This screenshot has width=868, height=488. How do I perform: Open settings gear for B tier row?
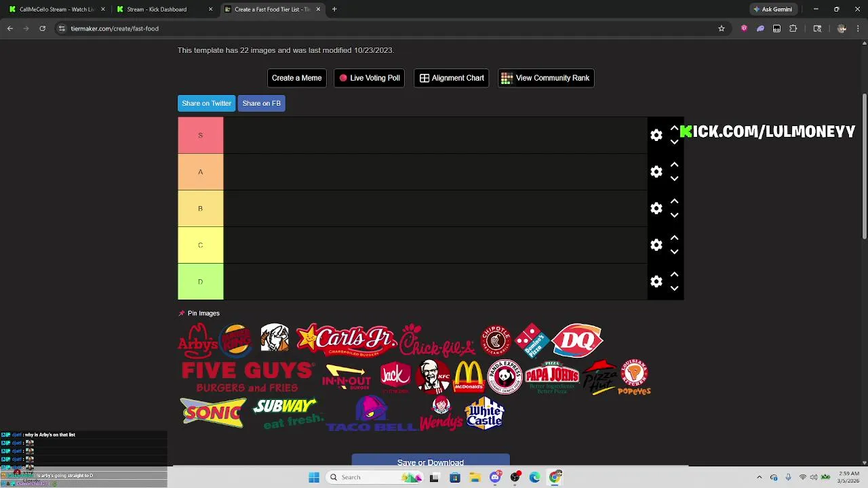[656, 208]
